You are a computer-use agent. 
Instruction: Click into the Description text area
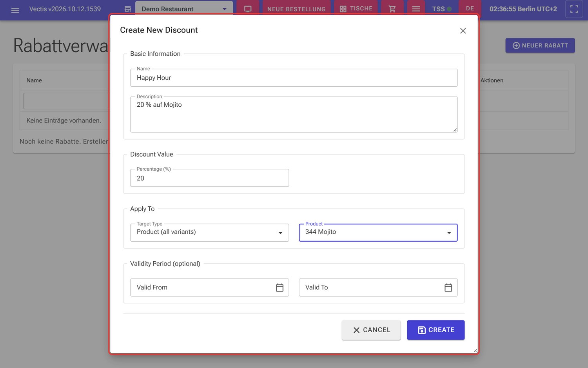pos(294,115)
